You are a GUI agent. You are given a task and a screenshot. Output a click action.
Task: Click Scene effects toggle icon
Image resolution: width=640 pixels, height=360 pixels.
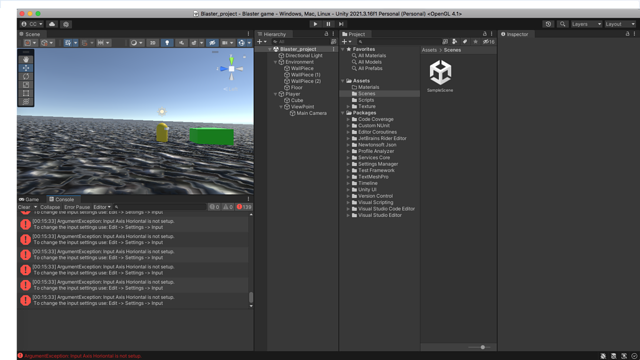195,43
